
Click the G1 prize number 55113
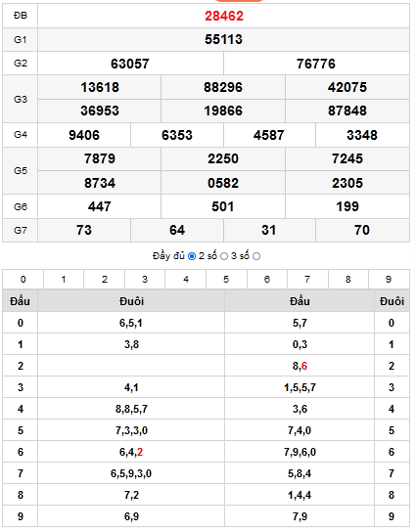[x=224, y=39]
